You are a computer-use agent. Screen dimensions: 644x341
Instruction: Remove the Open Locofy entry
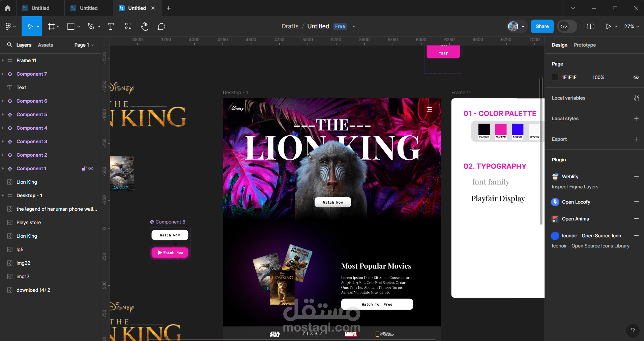click(636, 202)
